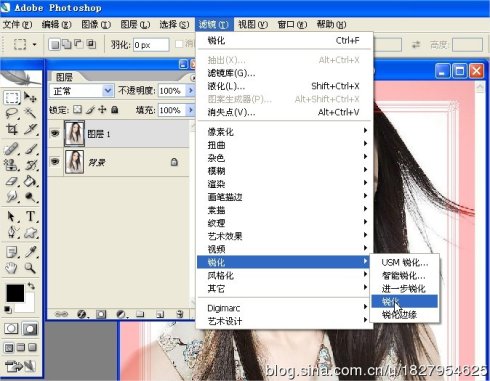490x381 pixels.
Task: Toggle lock all padlock icon
Action: point(115,110)
